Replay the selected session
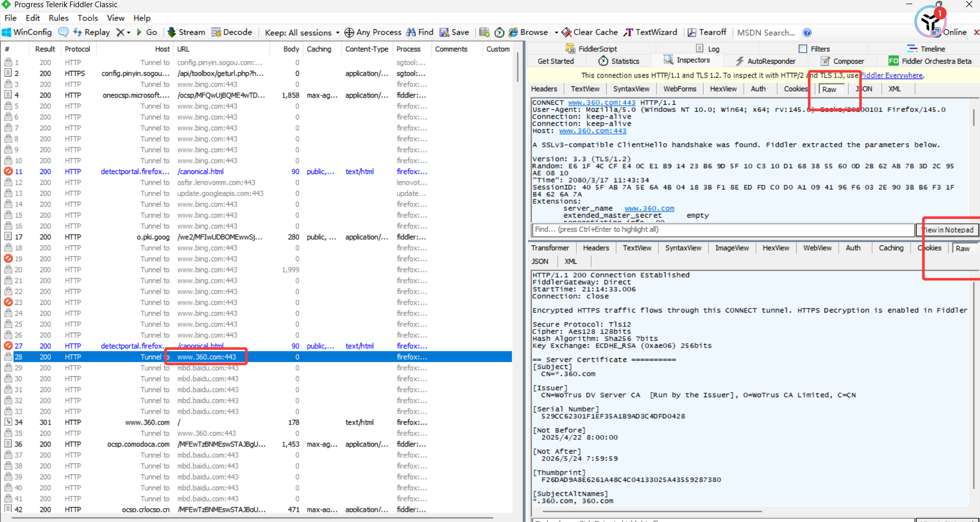 point(91,32)
